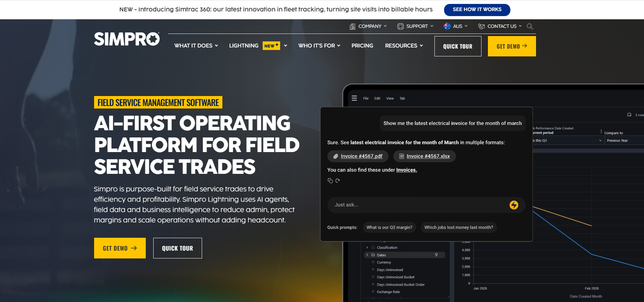
Task: Open the hamburger menu in app mockup
Action: point(354,98)
